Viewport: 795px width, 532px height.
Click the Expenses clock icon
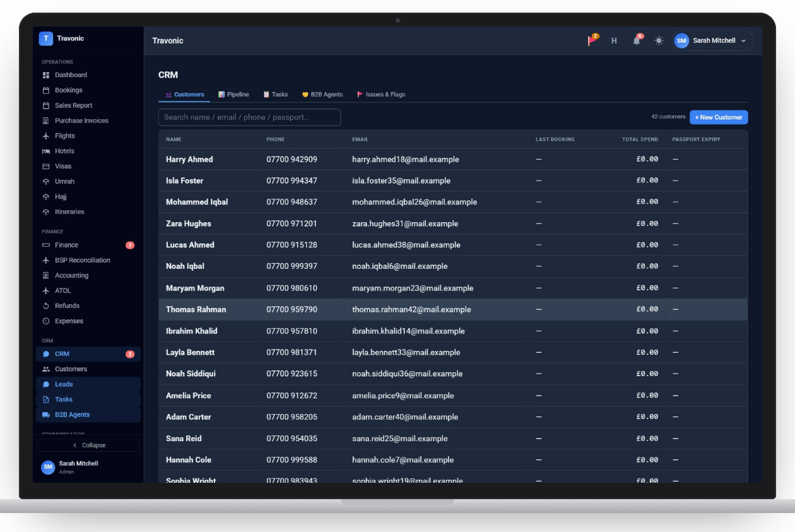(x=46, y=321)
